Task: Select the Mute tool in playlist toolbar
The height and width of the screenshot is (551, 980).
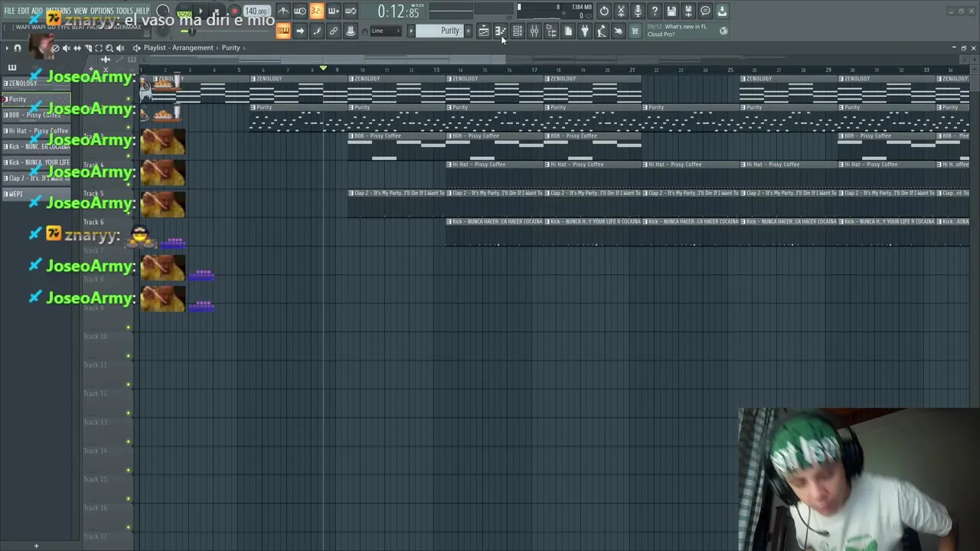Action: [x=67, y=47]
